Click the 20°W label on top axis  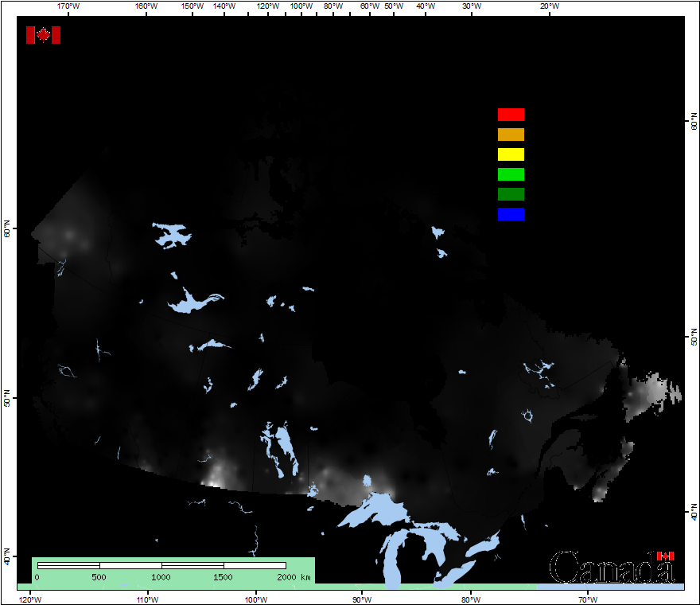click(x=549, y=6)
